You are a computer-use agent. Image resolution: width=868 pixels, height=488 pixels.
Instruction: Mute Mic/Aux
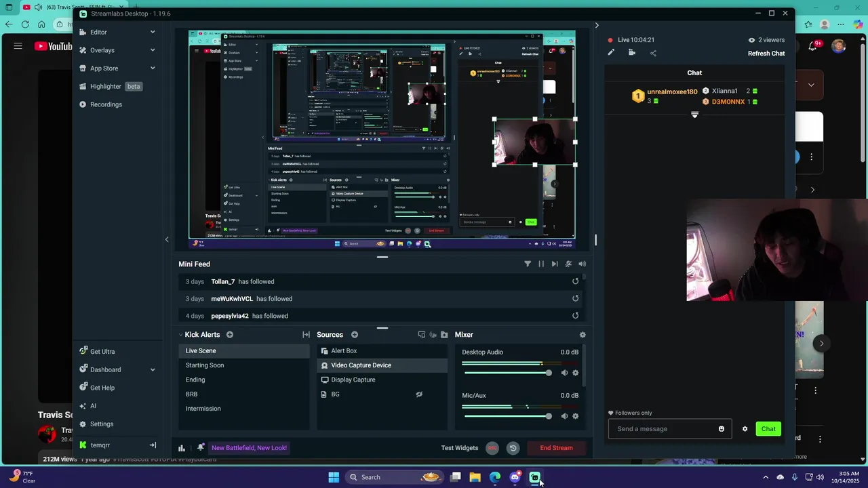(x=564, y=416)
